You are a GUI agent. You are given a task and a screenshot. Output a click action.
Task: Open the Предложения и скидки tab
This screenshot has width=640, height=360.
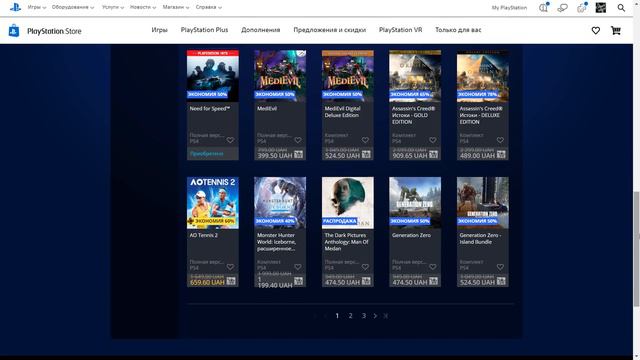[x=330, y=30]
